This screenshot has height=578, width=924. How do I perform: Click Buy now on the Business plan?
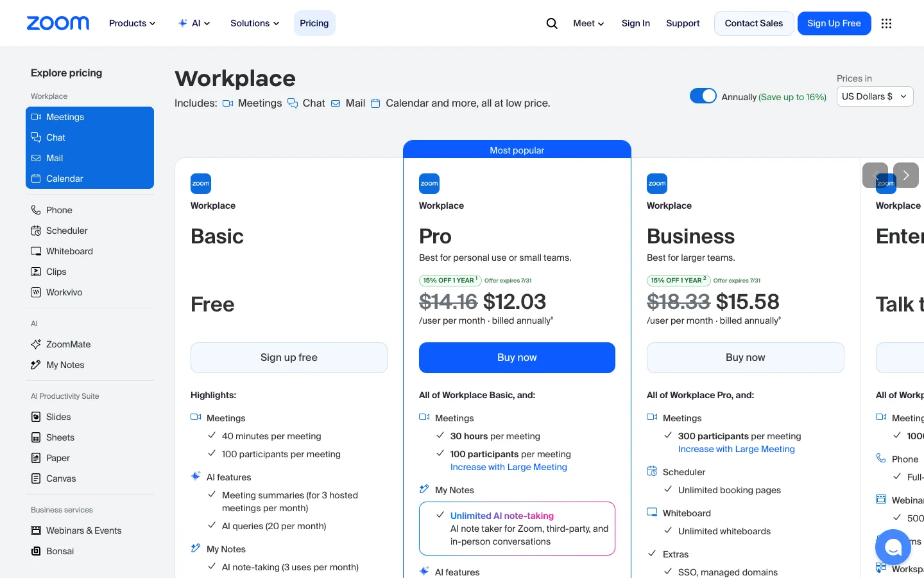[x=745, y=358]
